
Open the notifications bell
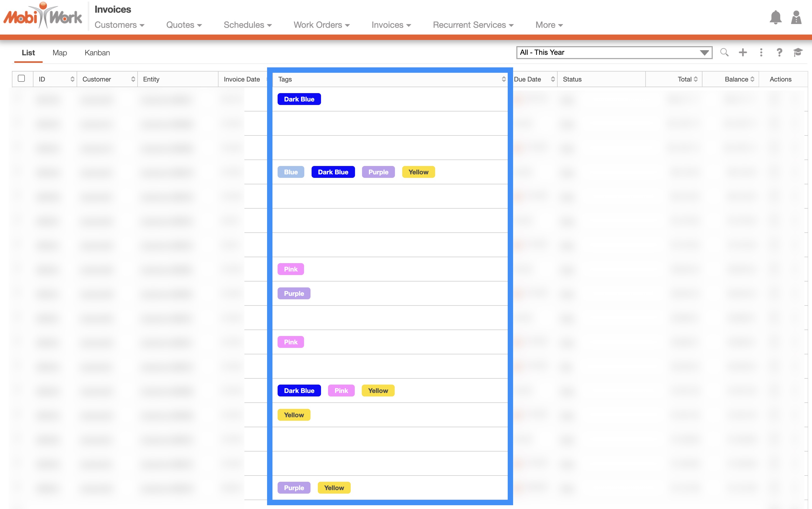[x=775, y=18]
